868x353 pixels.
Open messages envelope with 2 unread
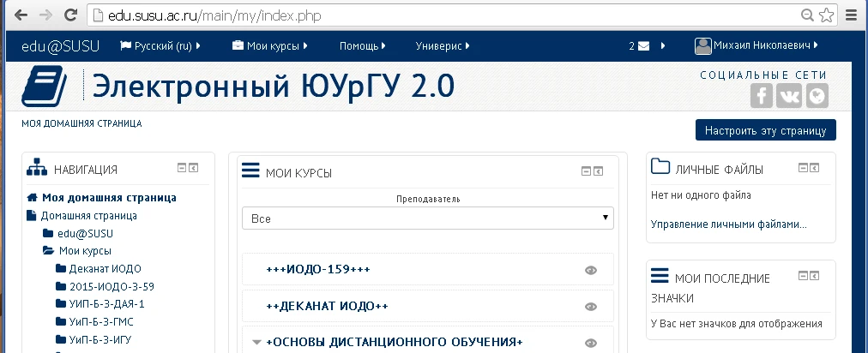point(639,46)
